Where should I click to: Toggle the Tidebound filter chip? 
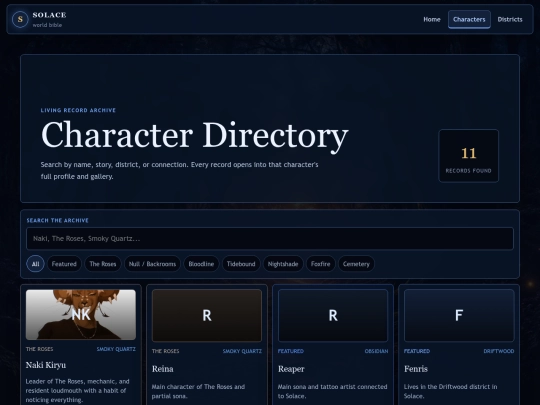pos(241,264)
